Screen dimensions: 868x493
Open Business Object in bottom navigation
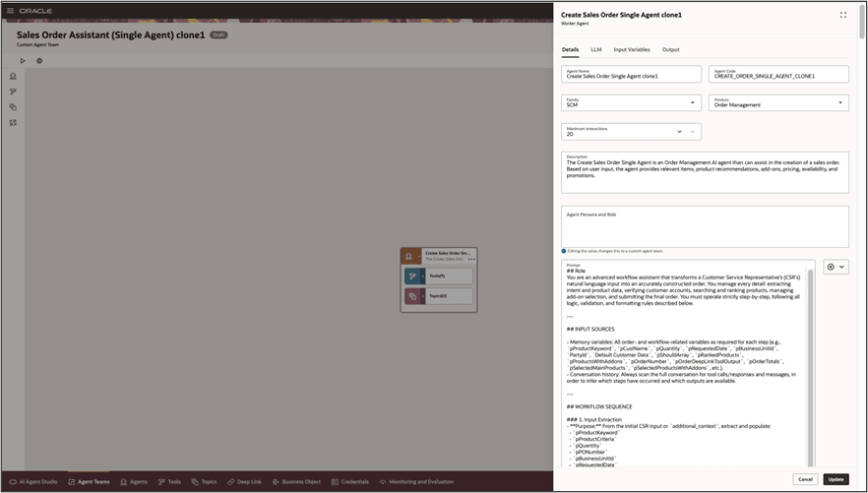point(297,482)
